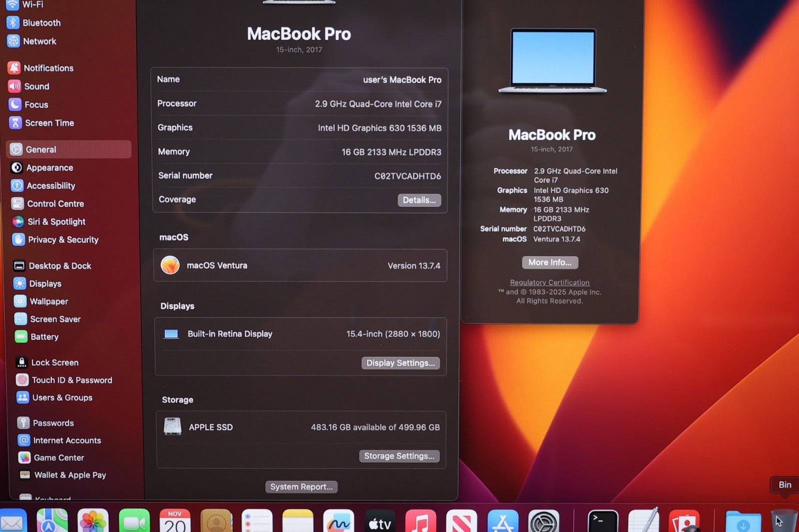Viewport: 799px width, 532px height.
Task: Click the Display Settings button
Action: 400,363
